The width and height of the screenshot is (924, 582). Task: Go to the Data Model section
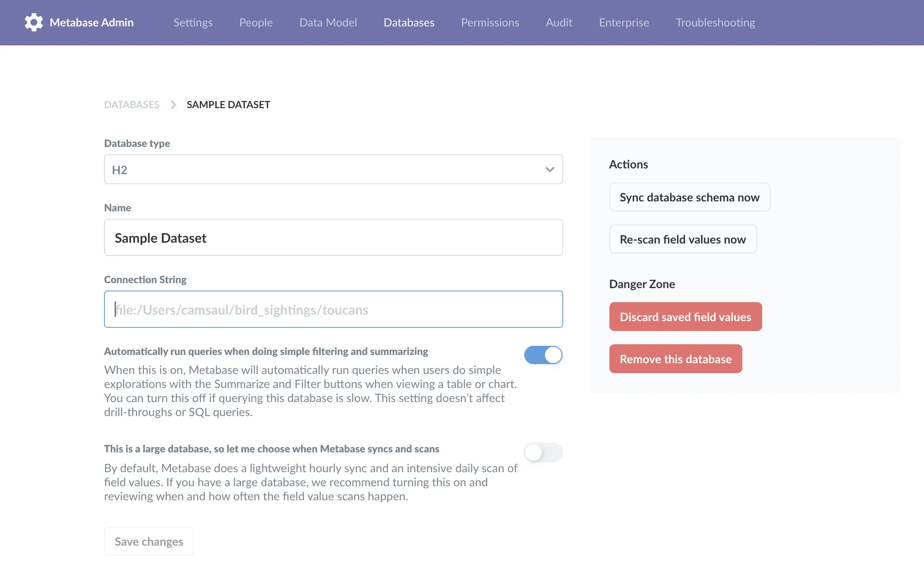pos(328,23)
